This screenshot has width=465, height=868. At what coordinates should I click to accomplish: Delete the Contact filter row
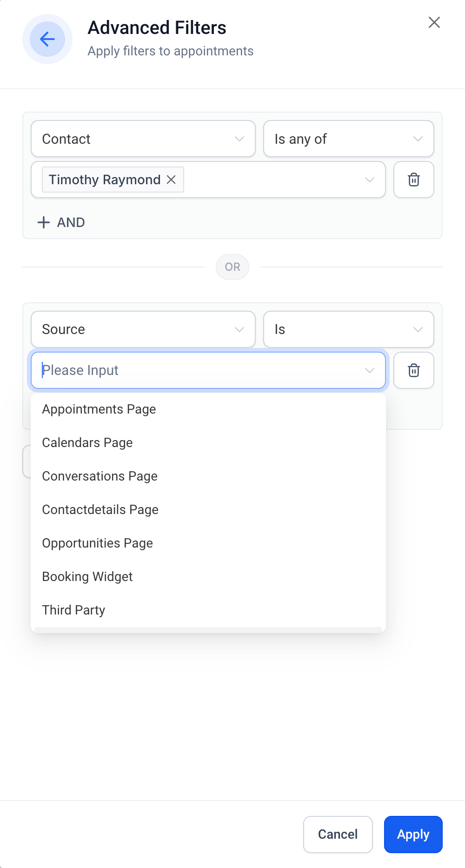point(413,180)
